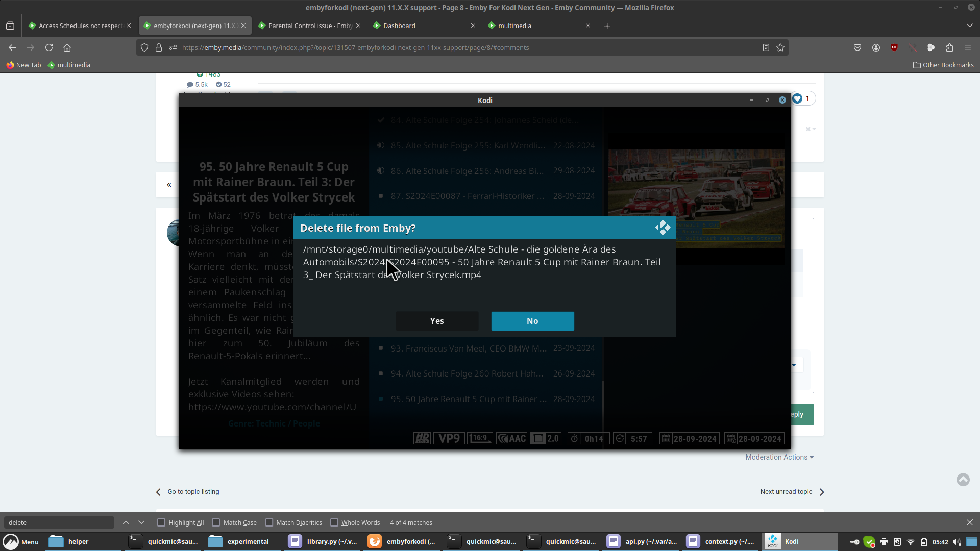Click Yes in the delete file dialog
Image resolution: width=980 pixels, height=551 pixels.
pos(437,321)
